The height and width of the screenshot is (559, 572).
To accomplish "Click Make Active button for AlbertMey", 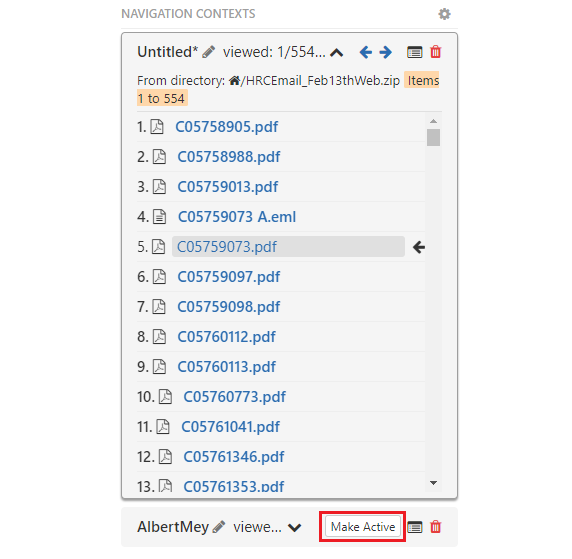I will point(363,527).
